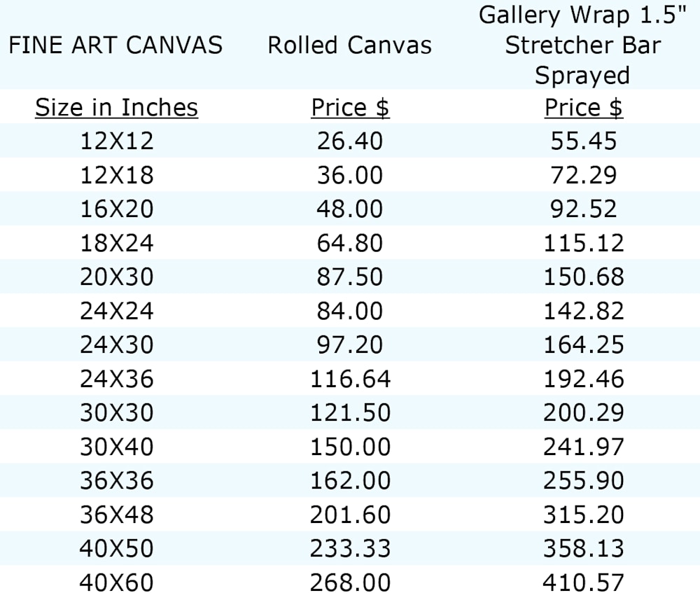This screenshot has width=700, height=600.
Task: Click the Gallery Wrap Price $ label
Action: click(x=583, y=108)
